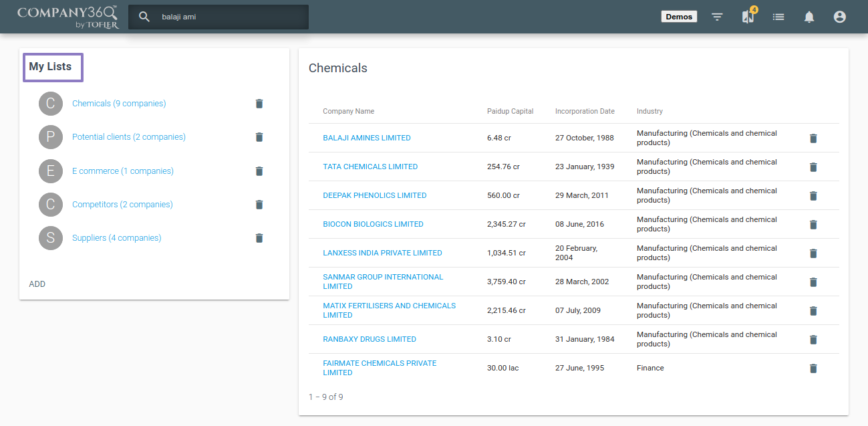Remove Tata Chemicals Limited from the list
The width and height of the screenshot is (868, 426).
813,167
